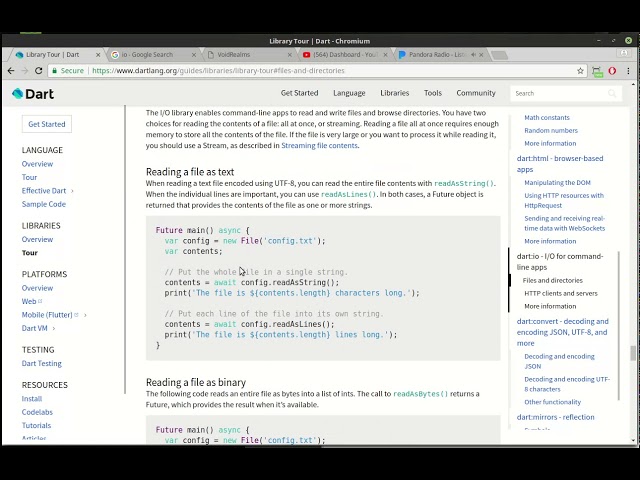Viewport: 640px width, 480px height.
Task: Jump to HTTP clients and servers
Action: tap(561, 293)
